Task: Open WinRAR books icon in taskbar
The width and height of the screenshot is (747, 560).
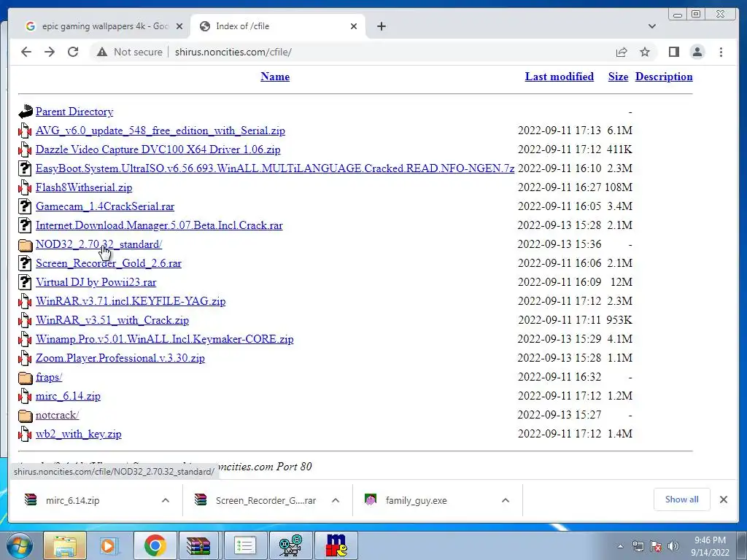Action: [x=198, y=545]
